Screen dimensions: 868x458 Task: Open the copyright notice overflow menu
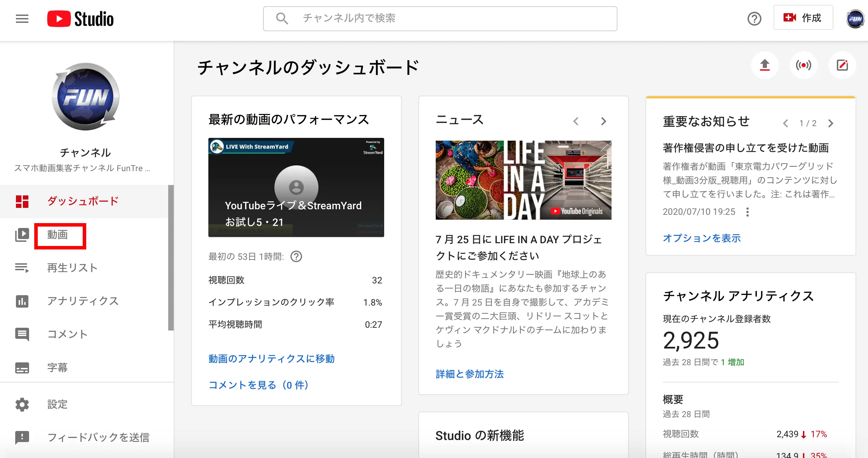[748, 211]
